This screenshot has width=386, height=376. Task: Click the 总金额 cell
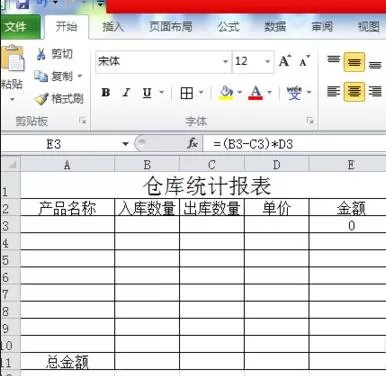[x=67, y=362]
